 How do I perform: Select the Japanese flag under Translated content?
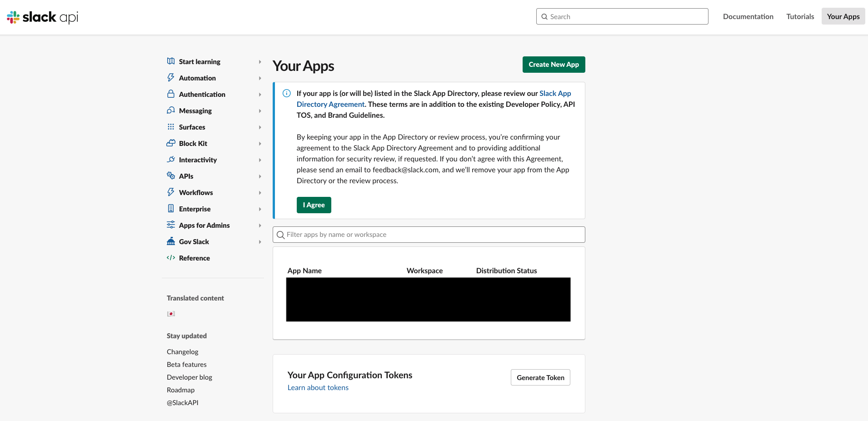click(x=171, y=313)
